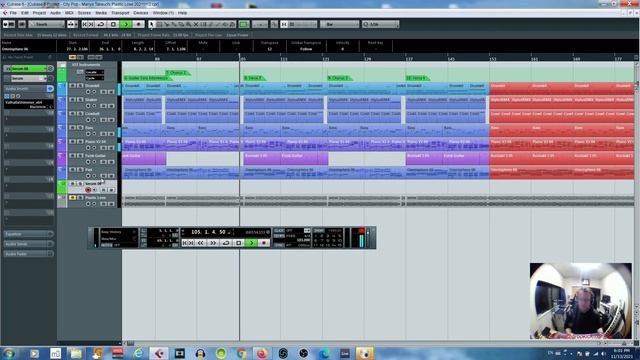
Task: Mute the Drumkit track
Action: pos(72,86)
